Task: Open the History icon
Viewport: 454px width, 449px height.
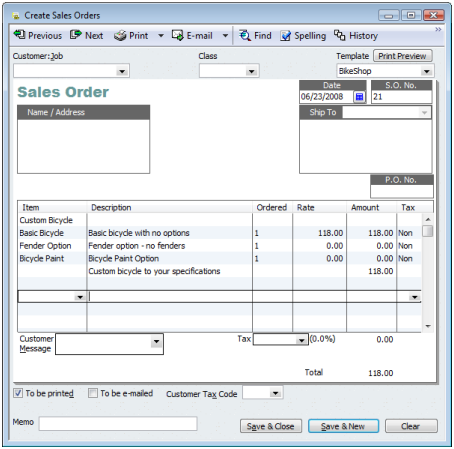Action: click(340, 35)
